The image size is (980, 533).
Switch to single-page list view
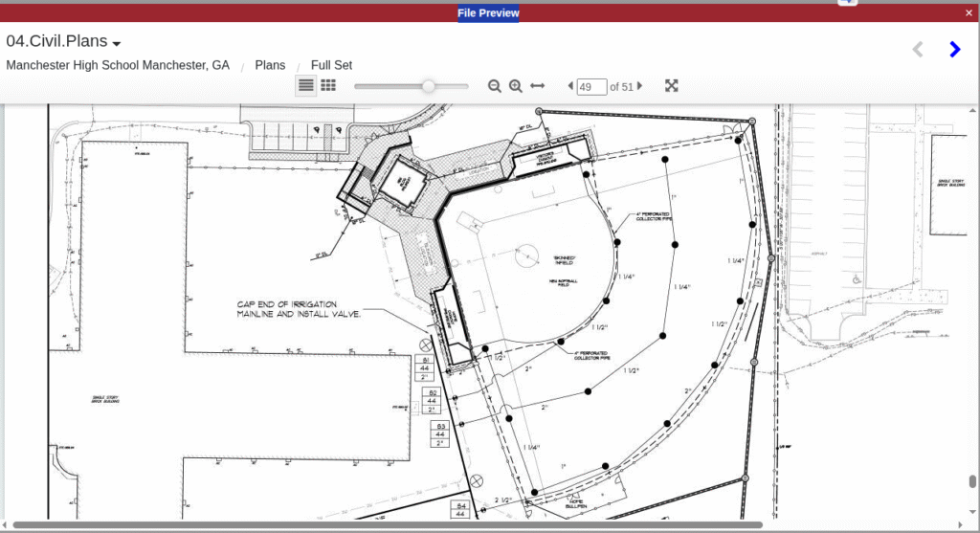pos(305,85)
